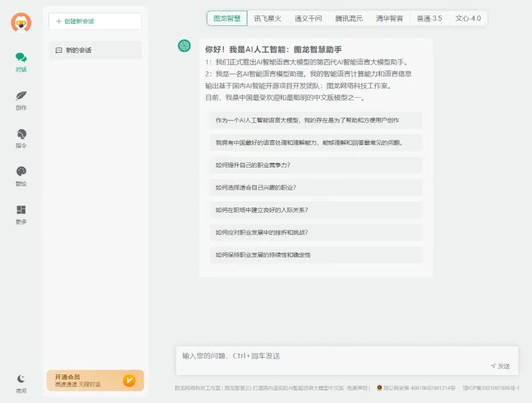This screenshot has width=532, height=403.
Task: Switch to the 通义千问 tab
Action: click(308, 19)
